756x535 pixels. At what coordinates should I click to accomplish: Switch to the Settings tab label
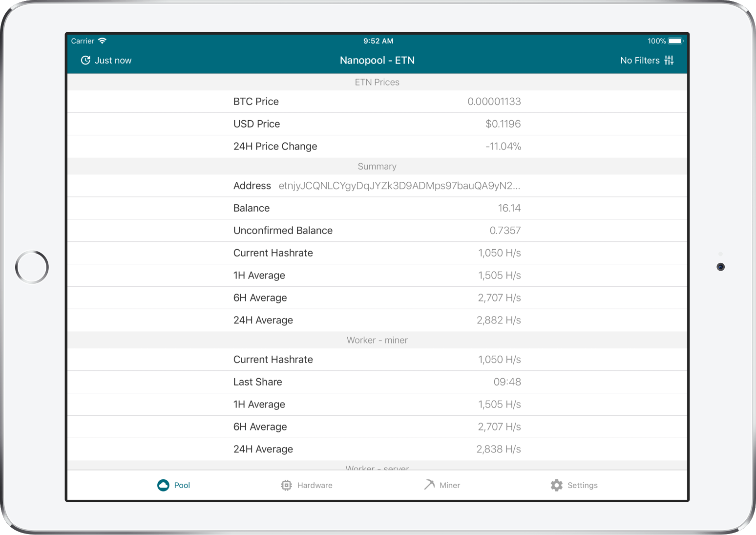click(583, 485)
